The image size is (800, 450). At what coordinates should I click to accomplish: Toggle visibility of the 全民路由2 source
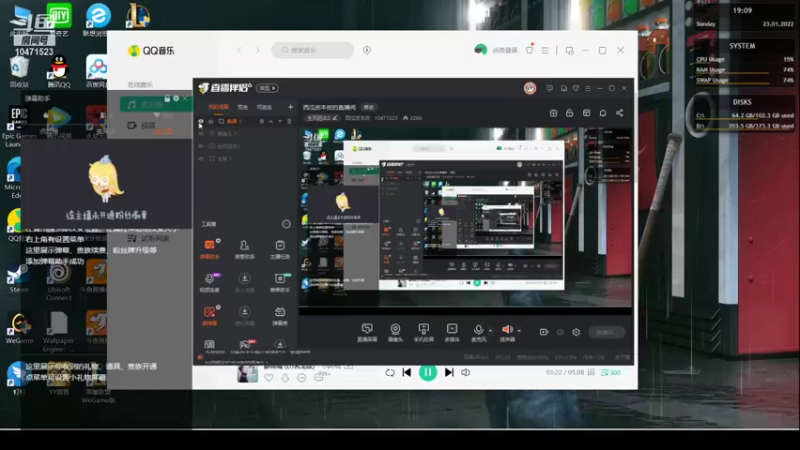click(201, 146)
